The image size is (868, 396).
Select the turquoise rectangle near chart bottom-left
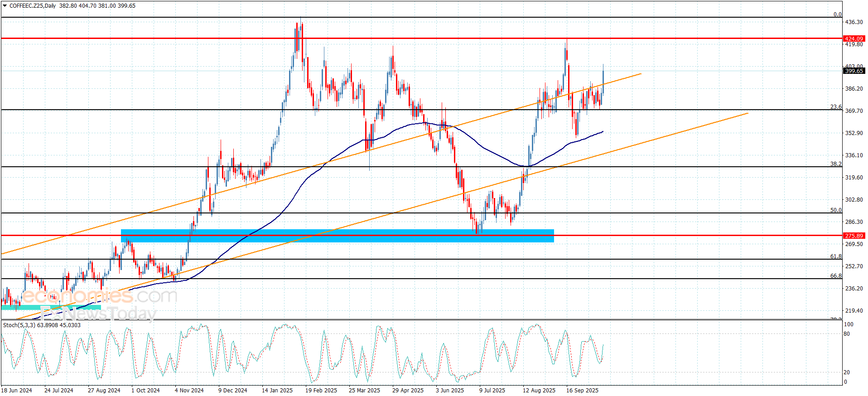[x=51, y=307]
